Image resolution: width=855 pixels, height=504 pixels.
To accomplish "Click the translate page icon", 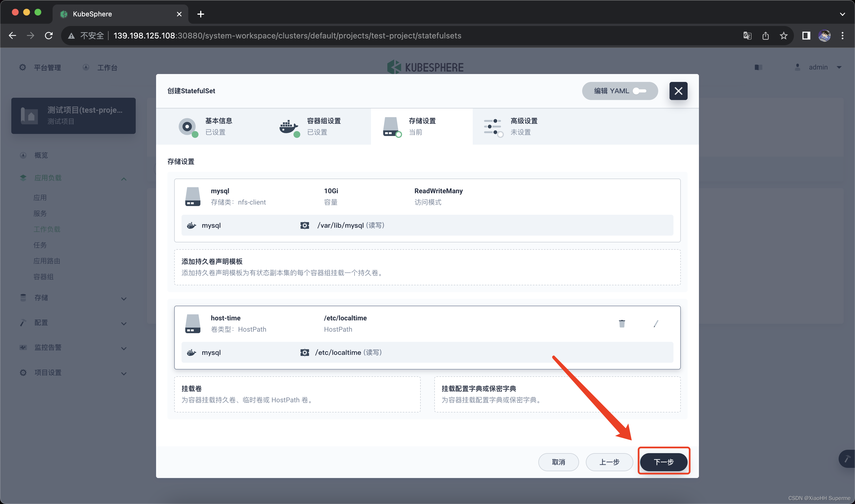I will click(x=747, y=35).
